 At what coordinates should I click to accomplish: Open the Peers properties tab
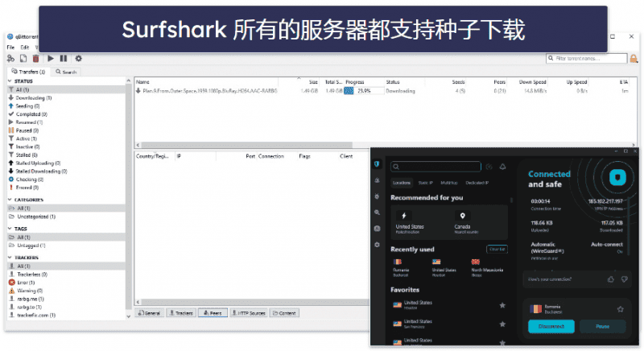[213, 313]
